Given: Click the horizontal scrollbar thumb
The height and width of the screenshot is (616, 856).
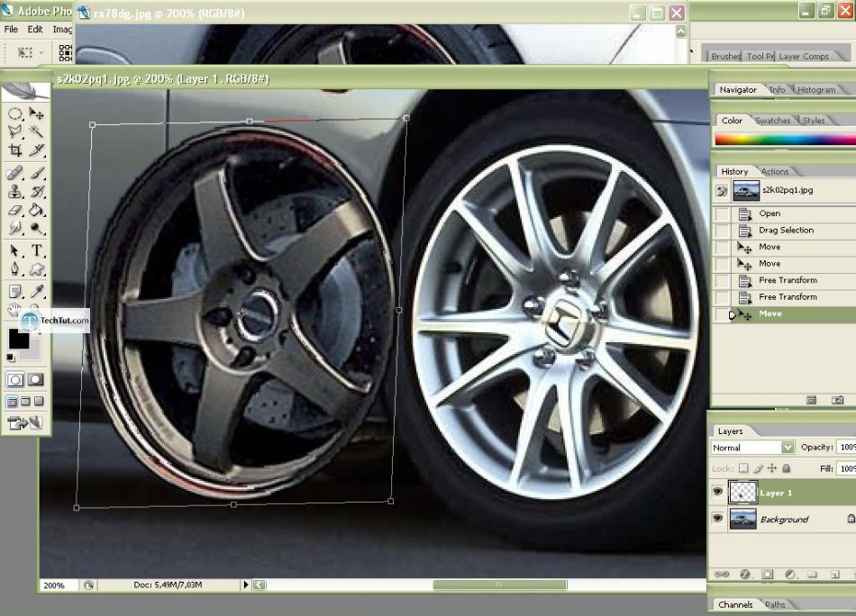Looking at the screenshot, I should click(499, 584).
